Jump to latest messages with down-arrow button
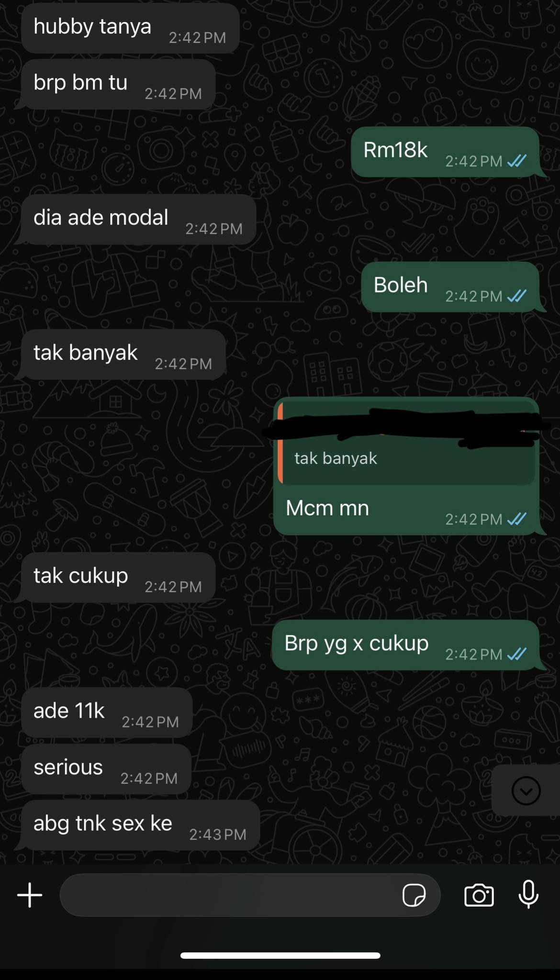Screen dimensions: 560x980 526,791
